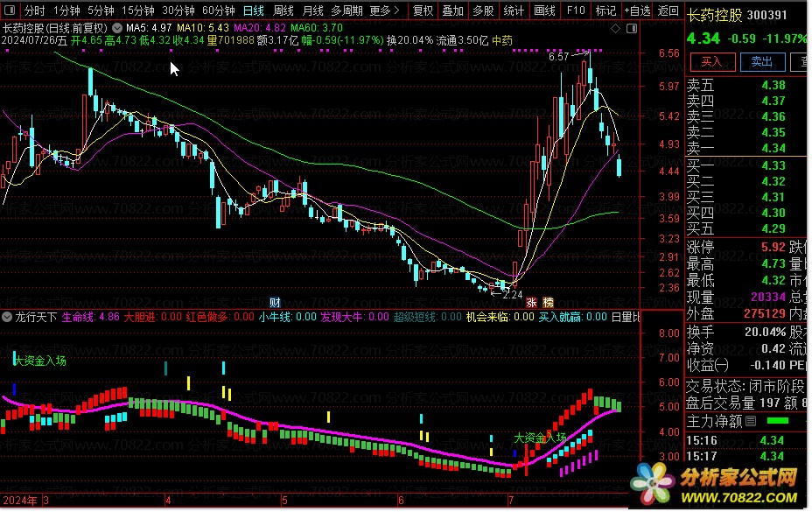Open the 复权 adjustment menu
This screenshot has width=812, height=512.
pyautogui.click(x=423, y=11)
